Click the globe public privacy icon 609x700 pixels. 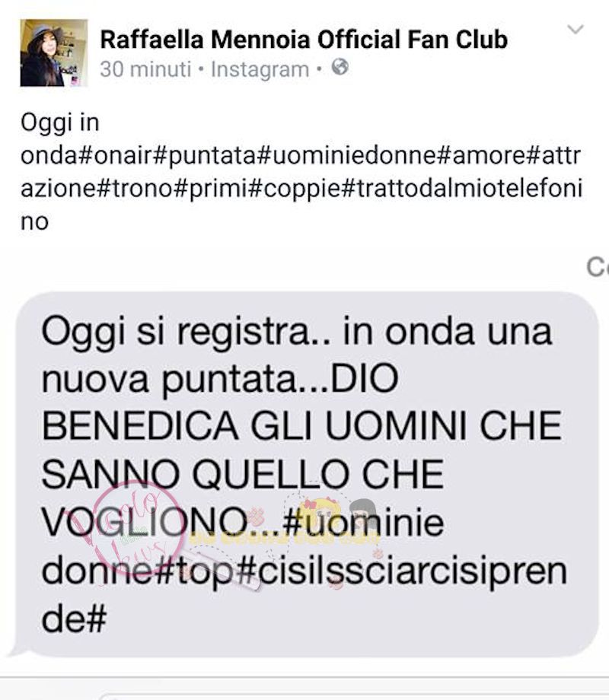click(340, 68)
